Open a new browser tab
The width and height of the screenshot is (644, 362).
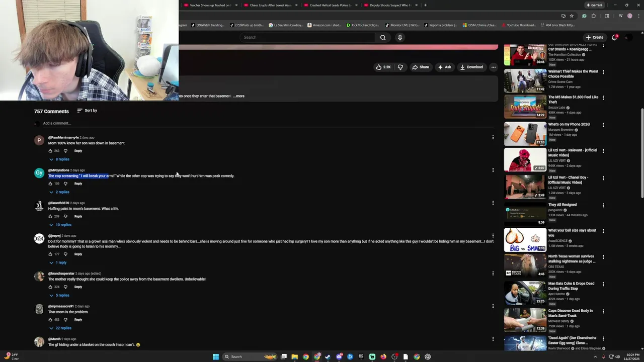click(x=425, y=5)
